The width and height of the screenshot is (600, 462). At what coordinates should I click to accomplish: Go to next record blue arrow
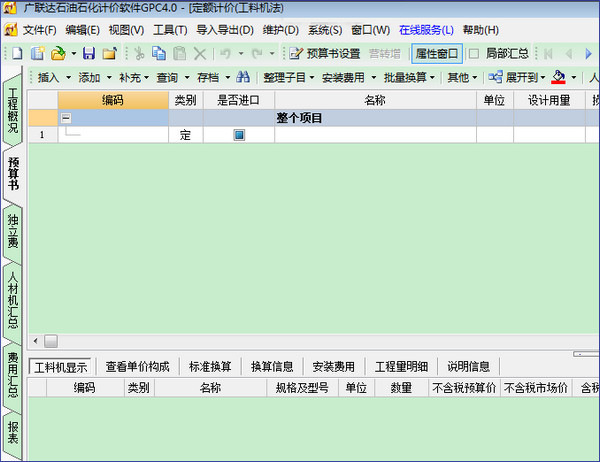pyautogui.click(x=589, y=54)
